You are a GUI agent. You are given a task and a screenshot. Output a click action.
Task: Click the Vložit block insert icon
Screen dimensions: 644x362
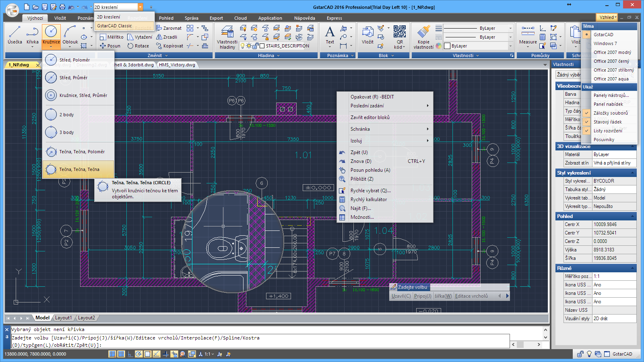pos(367,35)
